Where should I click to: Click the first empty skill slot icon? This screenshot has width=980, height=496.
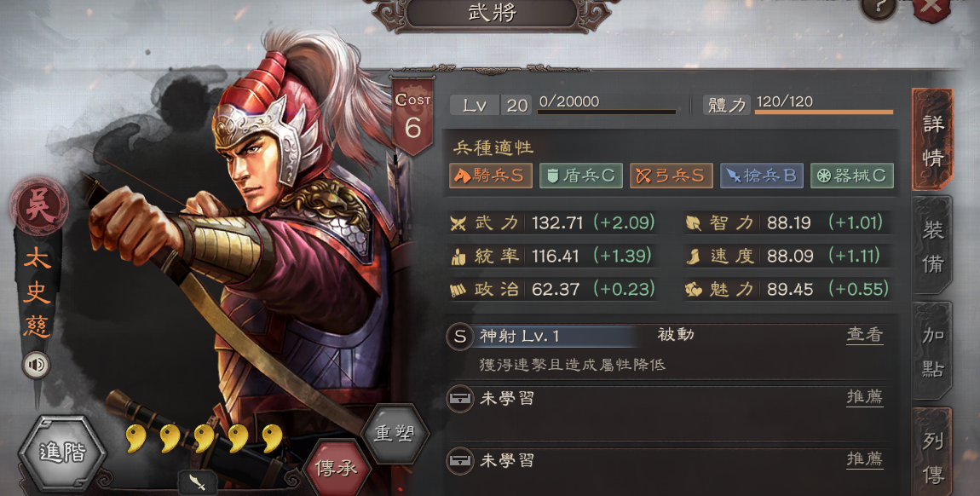(460, 399)
